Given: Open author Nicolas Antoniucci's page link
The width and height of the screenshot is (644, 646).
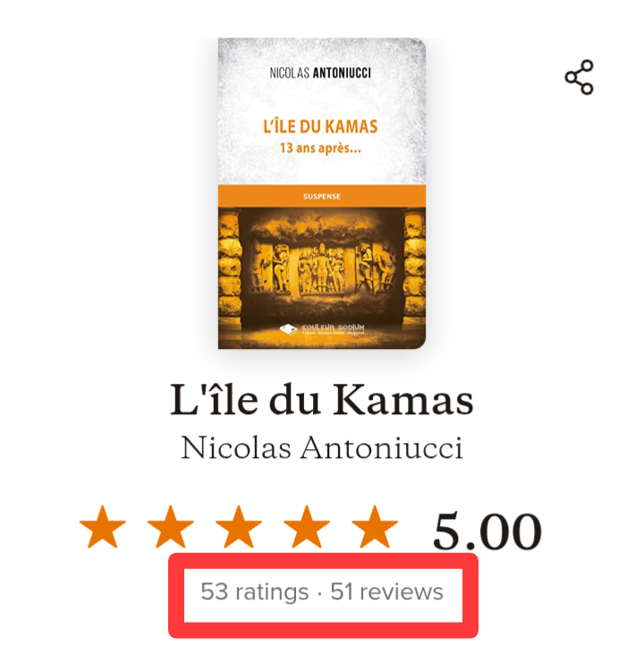Looking at the screenshot, I should pyautogui.click(x=322, y=448).
